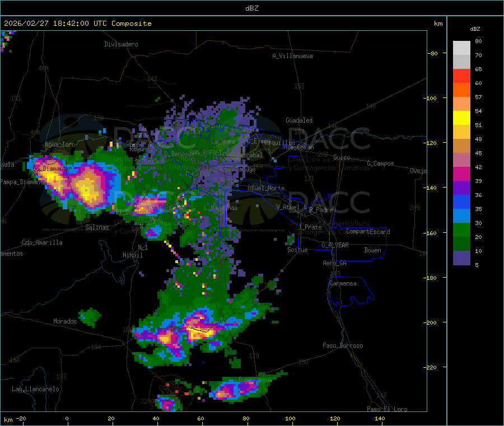Viewport: 504px width, 426px height.
Task: Click the Bowen map label
Action: 373,251
